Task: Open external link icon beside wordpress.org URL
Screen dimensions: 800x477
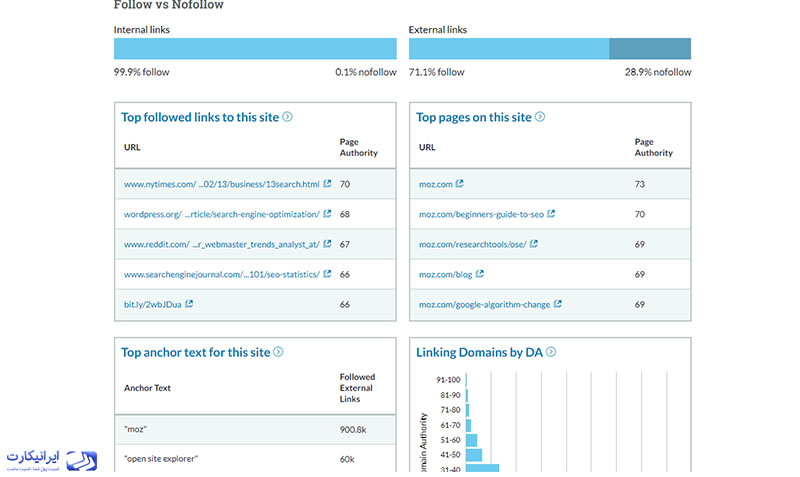Action: (327, 214)
